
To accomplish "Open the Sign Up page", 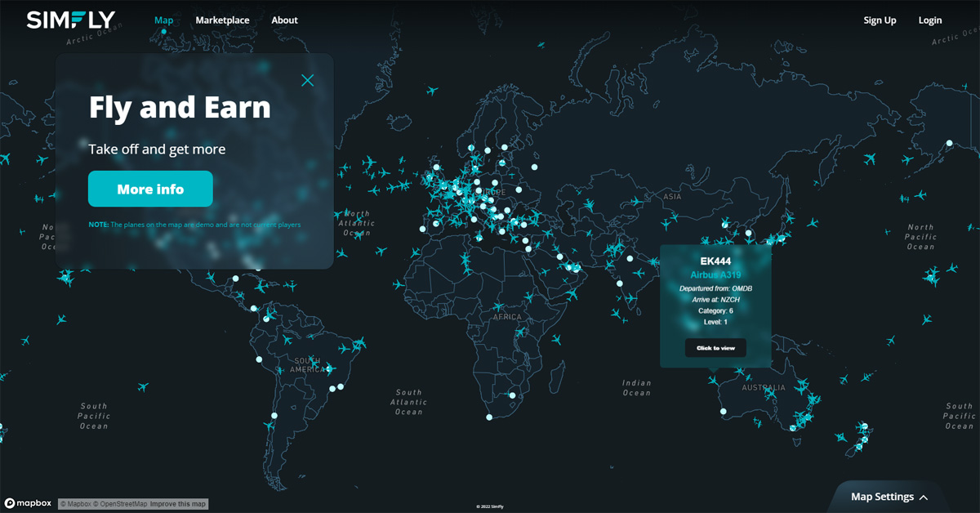I will [x=880, y=20].
